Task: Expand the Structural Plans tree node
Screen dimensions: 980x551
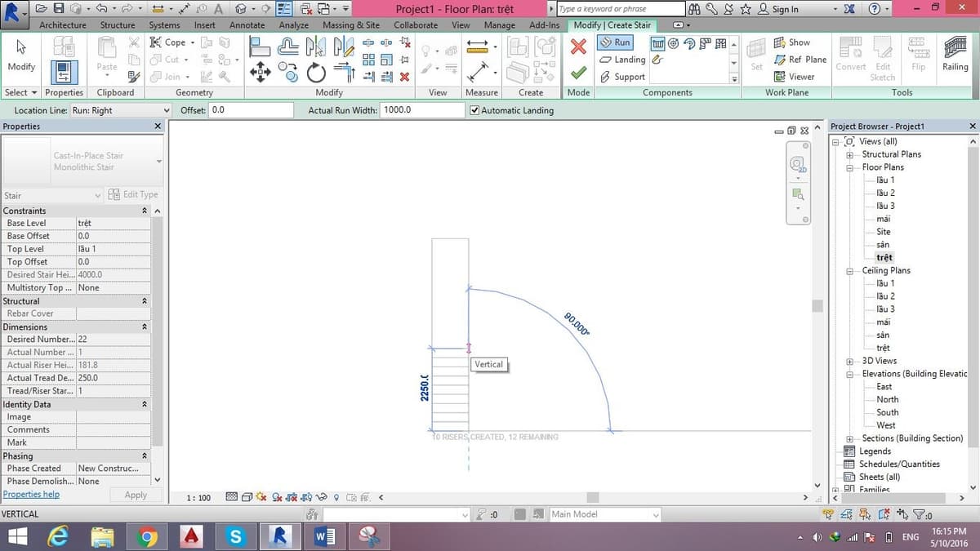Action: 849,154
